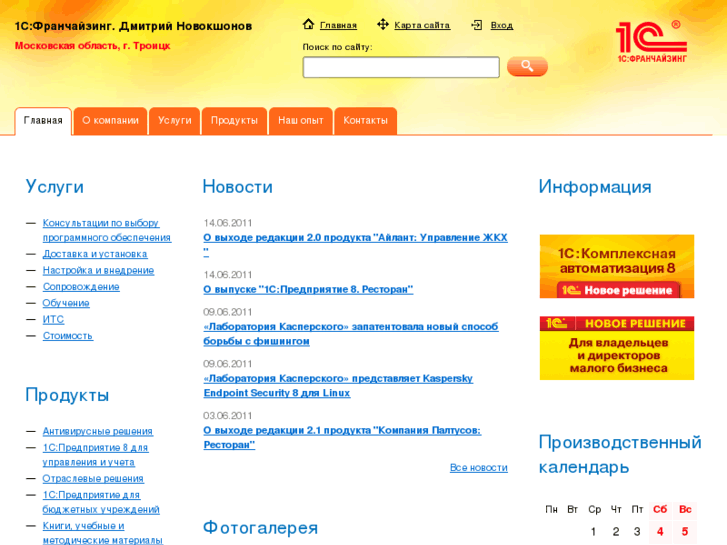727x545 pixels.
Task: Select red day 5 in the calendar
Action: [685, 532]
